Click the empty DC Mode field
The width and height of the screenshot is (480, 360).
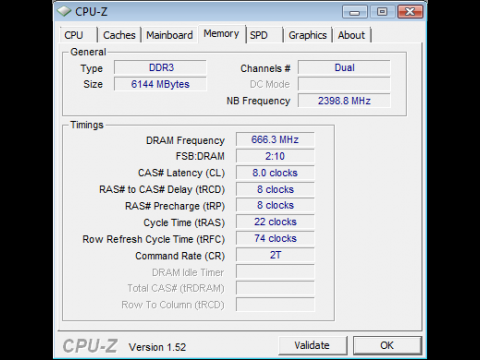[344, 84]
